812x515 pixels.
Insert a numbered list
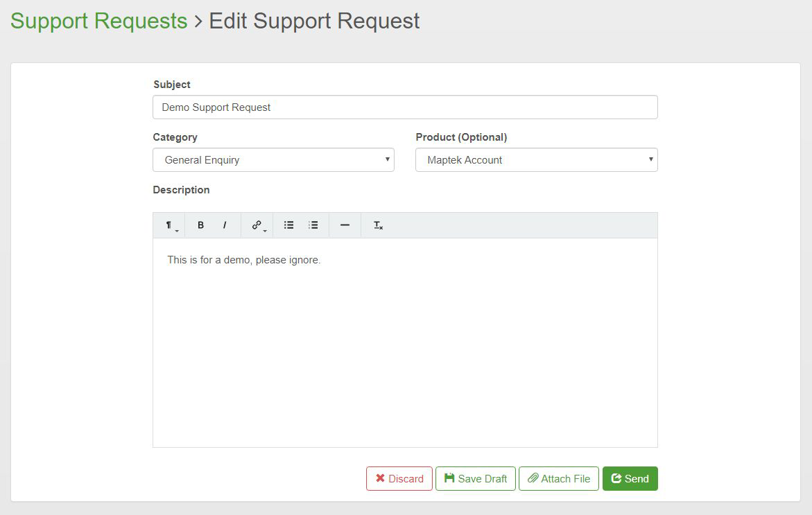click(x=313, y=225)
